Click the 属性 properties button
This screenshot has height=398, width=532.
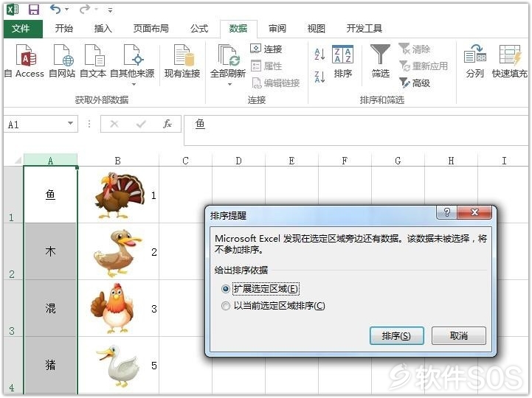(266, 66)
